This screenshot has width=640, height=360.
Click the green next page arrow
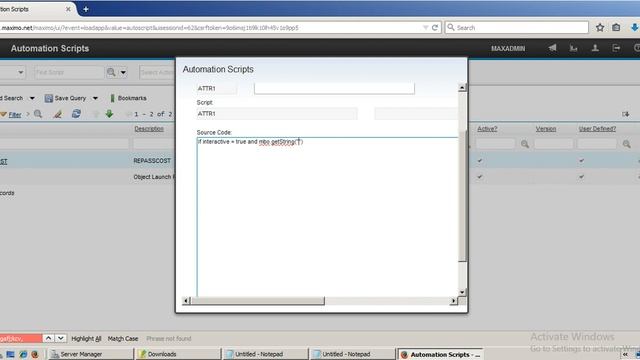(x=109, y=114)
